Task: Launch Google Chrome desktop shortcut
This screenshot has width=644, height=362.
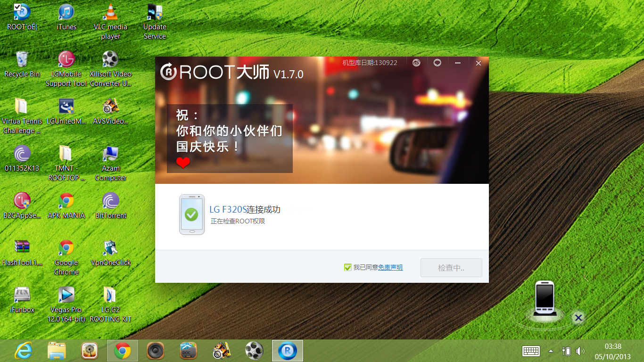Action: 66,257
